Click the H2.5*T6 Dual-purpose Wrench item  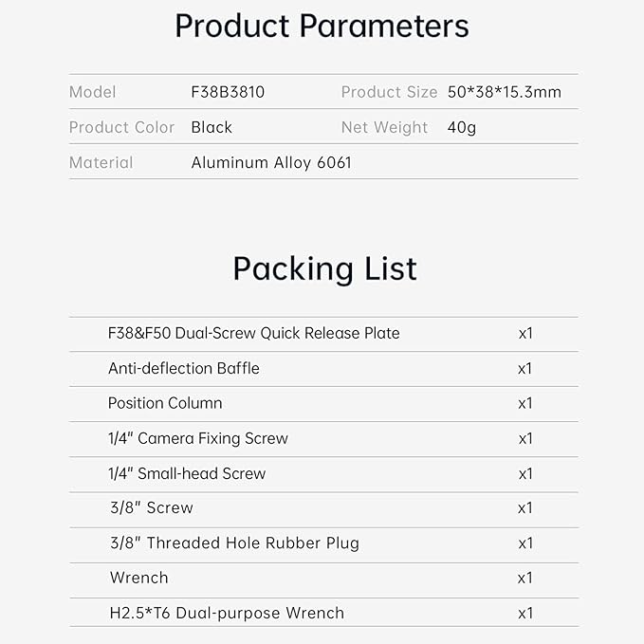pos(227,613)
